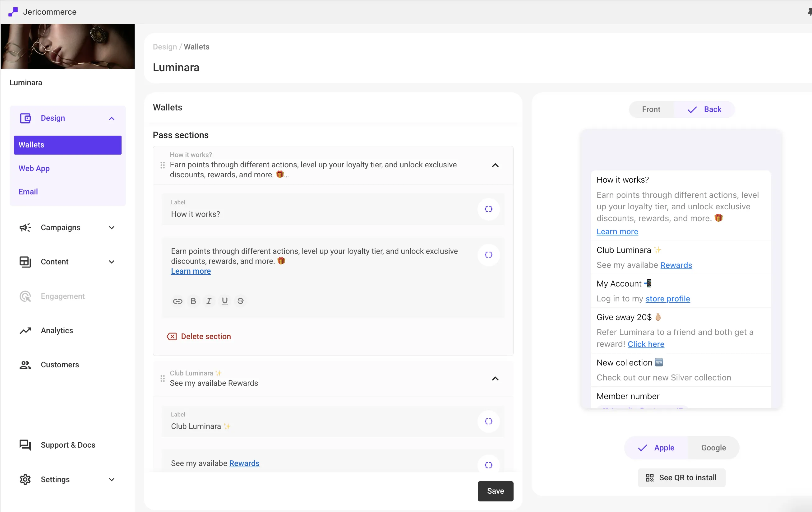Toggle italic formatting in text editor
This screenshot has height=512, width=812.
tap(209, 301)
